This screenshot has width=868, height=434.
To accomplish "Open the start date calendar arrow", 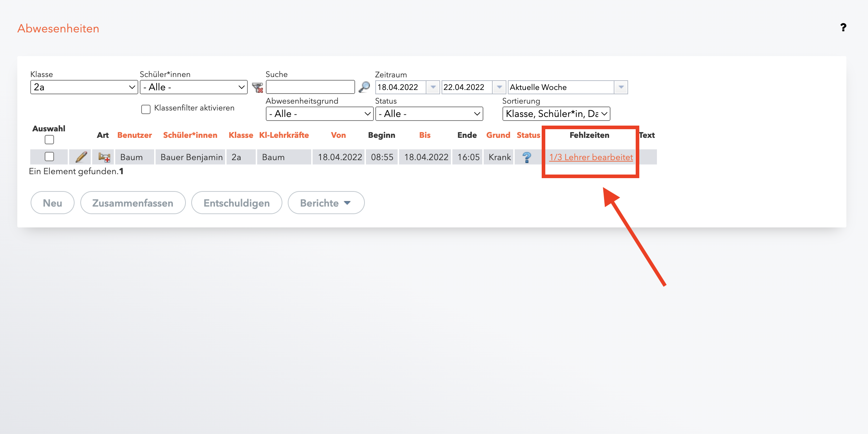I will click(433, 87).
